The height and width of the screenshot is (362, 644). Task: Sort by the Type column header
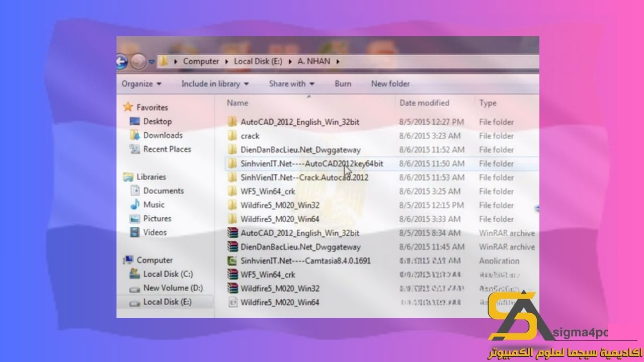tap(488, 103)
